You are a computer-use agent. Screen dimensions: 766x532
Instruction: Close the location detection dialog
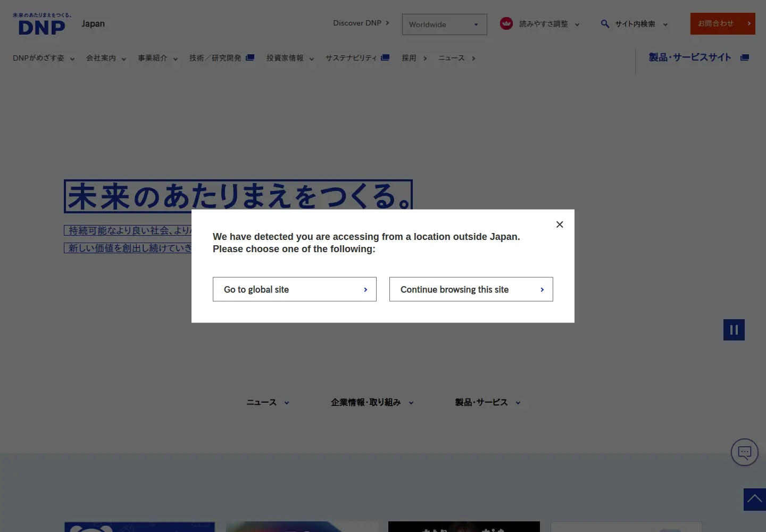tap(560, 225)
